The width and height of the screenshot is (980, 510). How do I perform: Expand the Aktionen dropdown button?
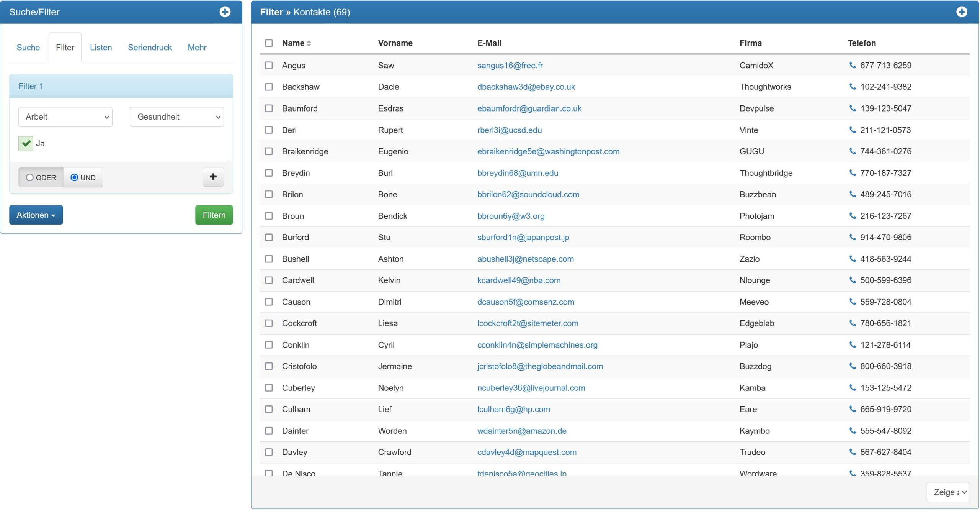coord(36,215)
